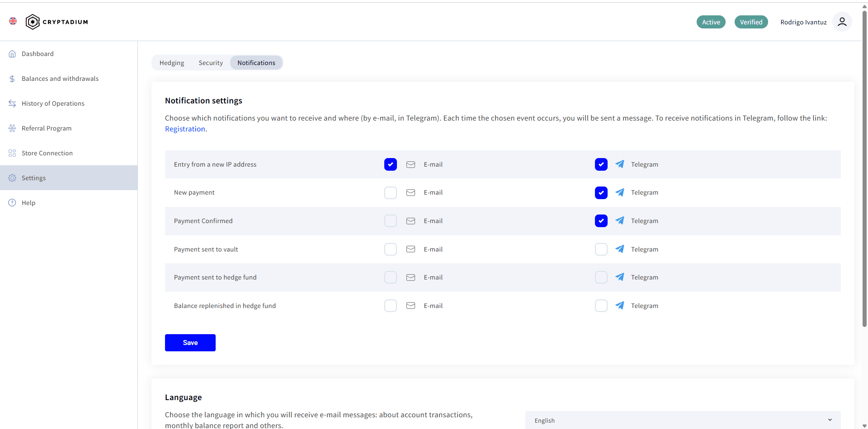The image size is (868, 429).
Task: Click the Referral Program icon
Action: tap(12, 128)
